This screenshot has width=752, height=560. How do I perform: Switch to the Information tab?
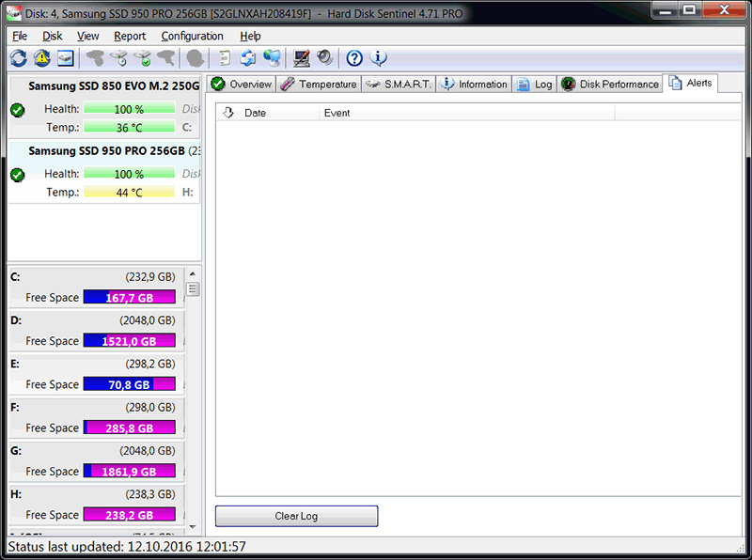point(474,84)
